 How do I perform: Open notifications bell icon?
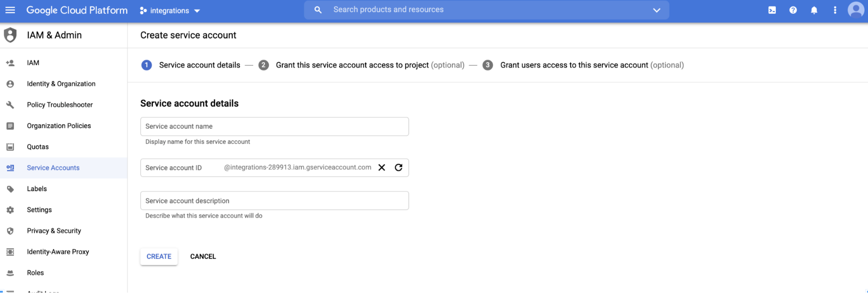pyautogui.click(x=814, y=10)
